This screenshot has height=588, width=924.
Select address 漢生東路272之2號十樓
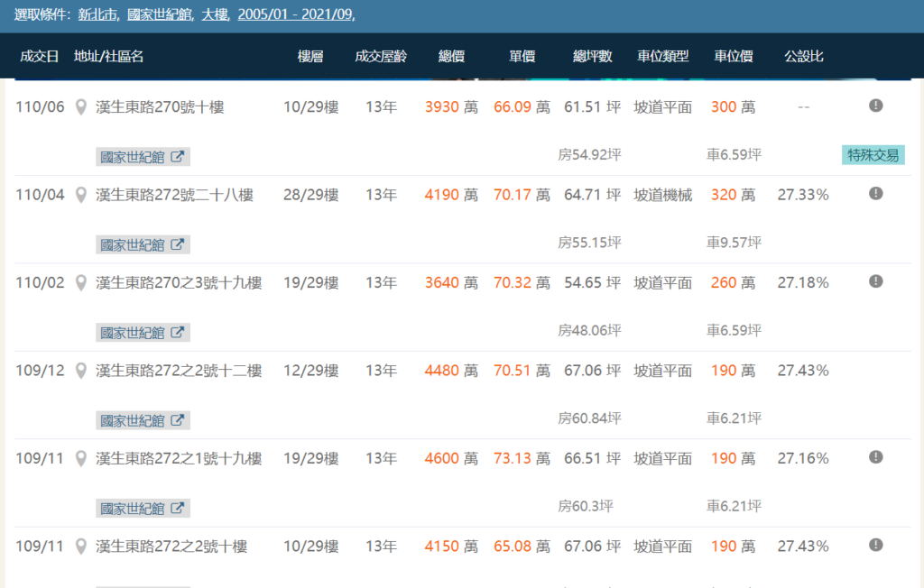coord(171,547)
